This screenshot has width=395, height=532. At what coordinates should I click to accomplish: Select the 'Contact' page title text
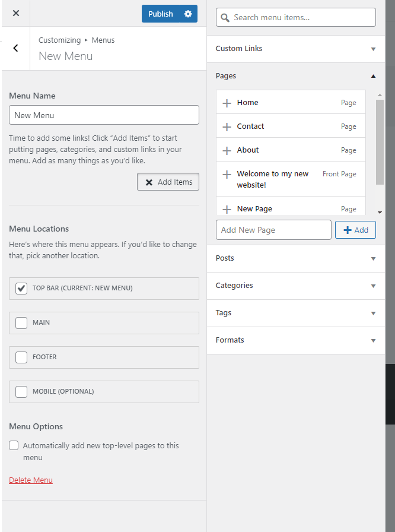250,126
